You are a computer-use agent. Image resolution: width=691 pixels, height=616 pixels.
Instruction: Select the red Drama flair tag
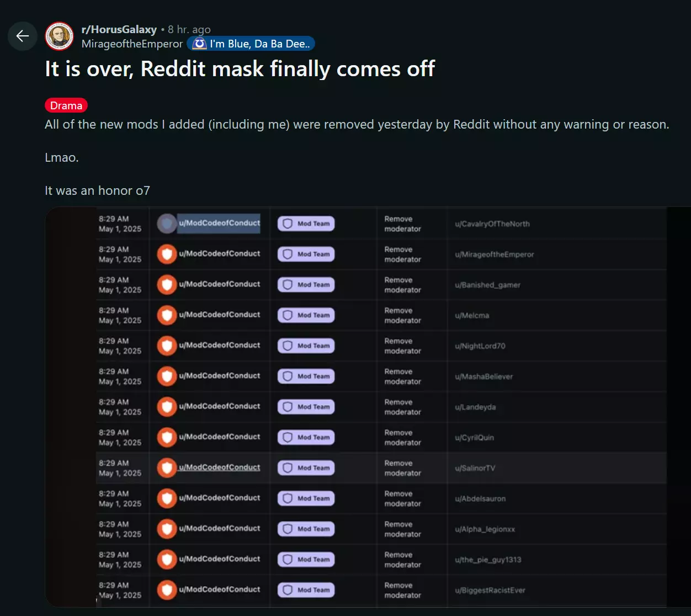tap(66, 105)
